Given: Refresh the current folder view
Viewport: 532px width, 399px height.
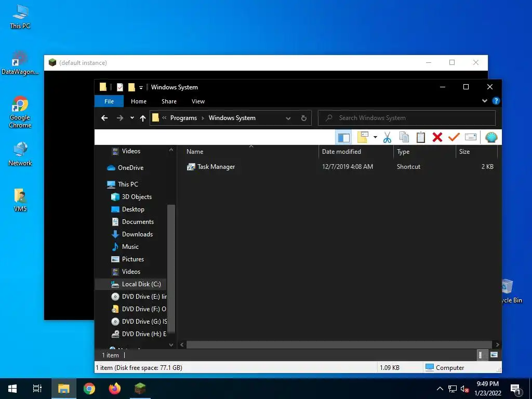Looking at the screenshot, I should coord(303,118).
